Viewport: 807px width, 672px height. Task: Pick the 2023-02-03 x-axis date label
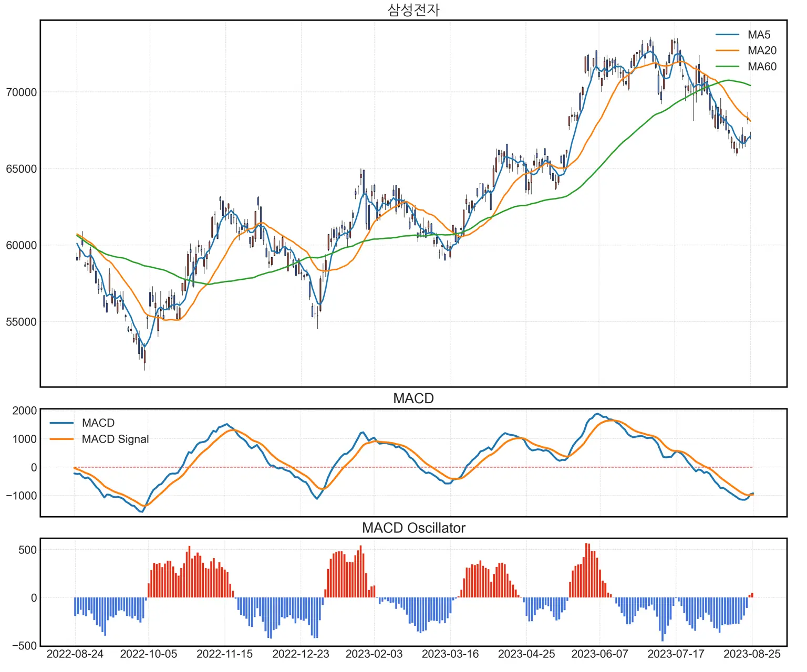tap(374, 654)
